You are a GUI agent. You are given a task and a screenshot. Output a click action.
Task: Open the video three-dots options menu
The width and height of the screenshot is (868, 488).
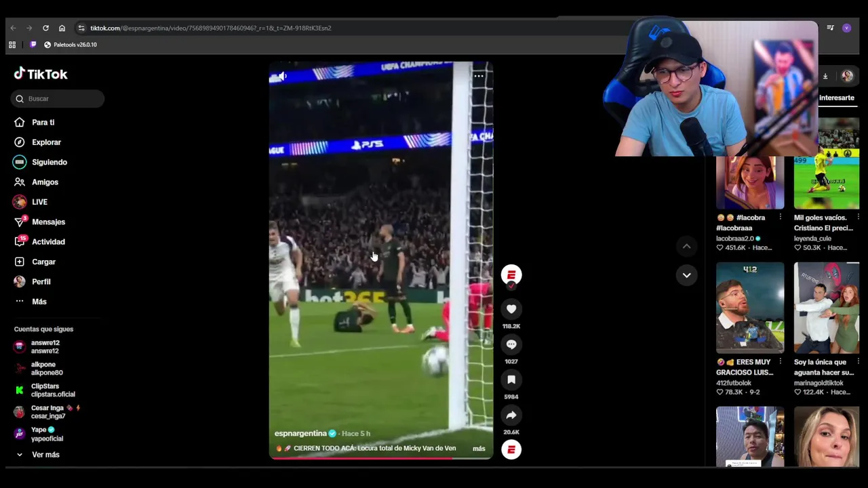[x=479, y=76]
